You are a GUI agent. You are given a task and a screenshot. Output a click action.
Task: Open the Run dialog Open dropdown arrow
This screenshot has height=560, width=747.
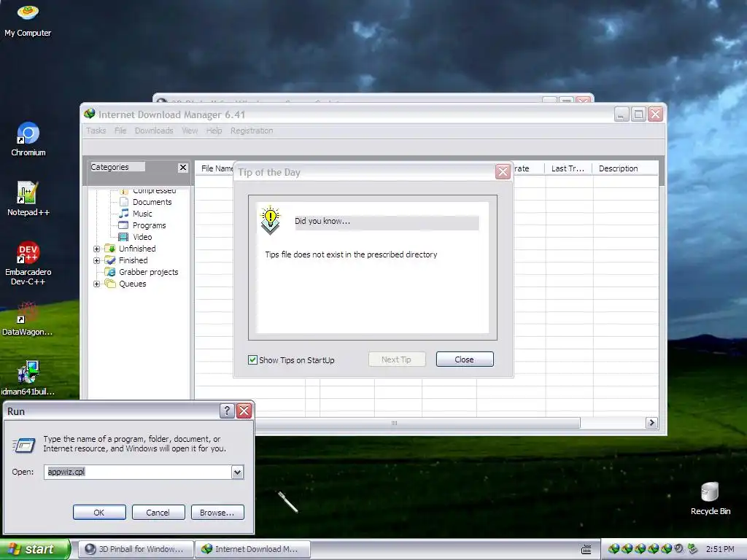(x=237, y=472)
